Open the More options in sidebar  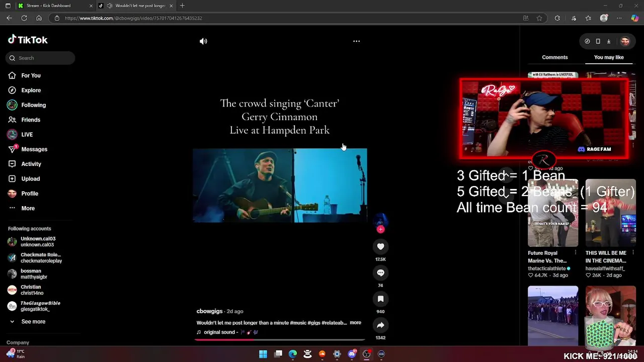click(x=28, y=208)
